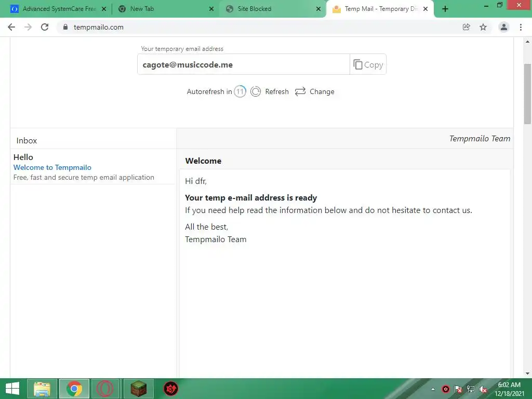Open Minecraft block icon in taskbar
The width and height of the screenshot is (532, 399).
138,389
